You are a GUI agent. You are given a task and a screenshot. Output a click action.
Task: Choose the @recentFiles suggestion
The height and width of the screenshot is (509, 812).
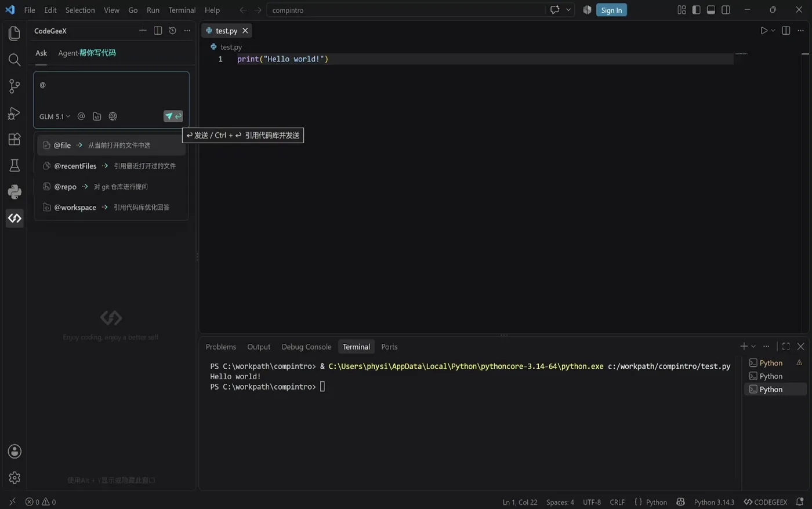tap(111, 166)
